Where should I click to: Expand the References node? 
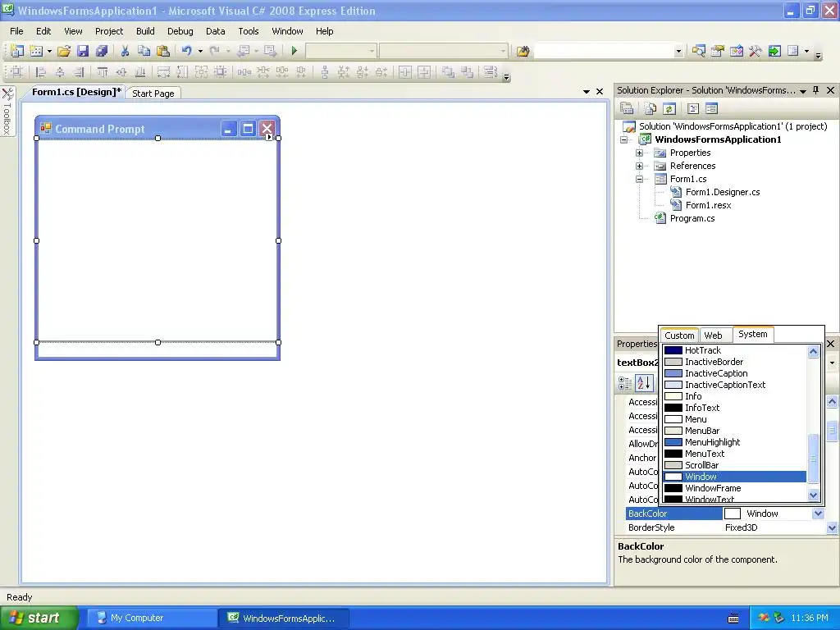pos(639,166)
